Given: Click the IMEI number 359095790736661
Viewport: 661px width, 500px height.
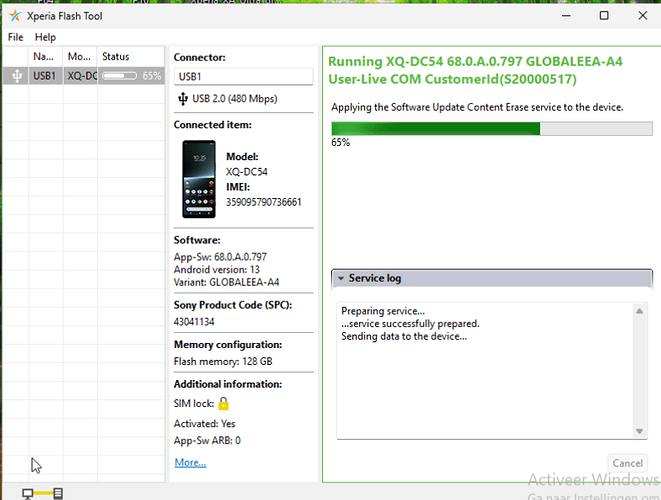Looking at the screenshot, I should 263,202.
